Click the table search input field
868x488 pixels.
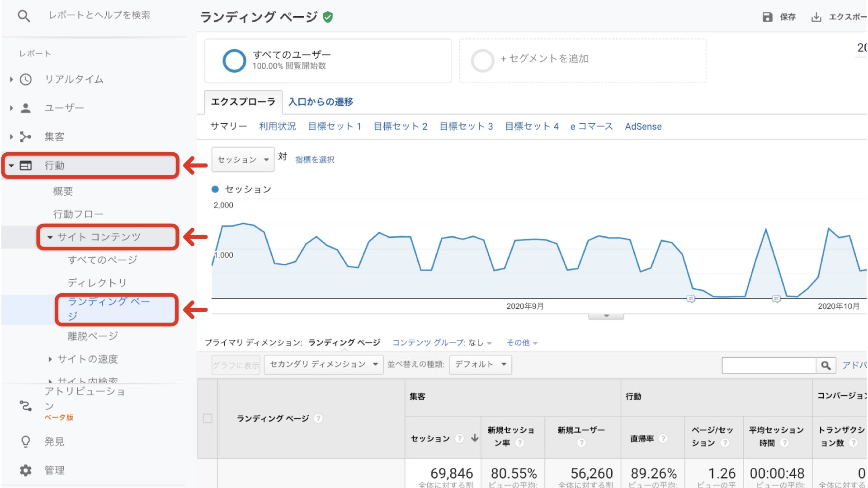[x=769, y=365]
